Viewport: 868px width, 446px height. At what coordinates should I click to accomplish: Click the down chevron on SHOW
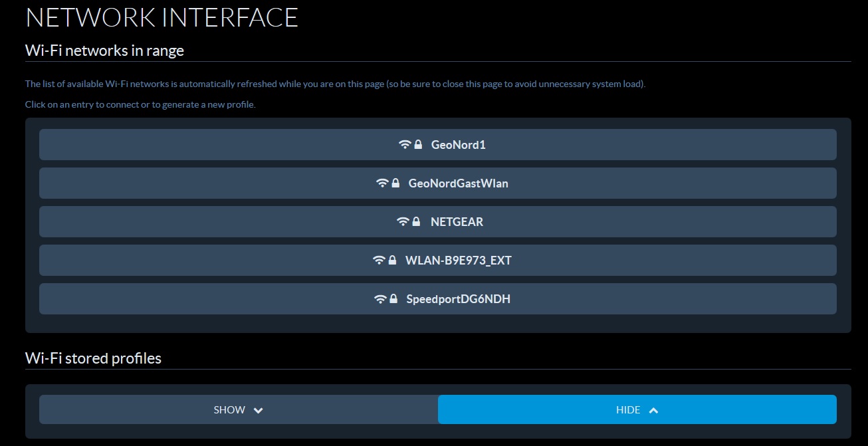coord(259,410)
